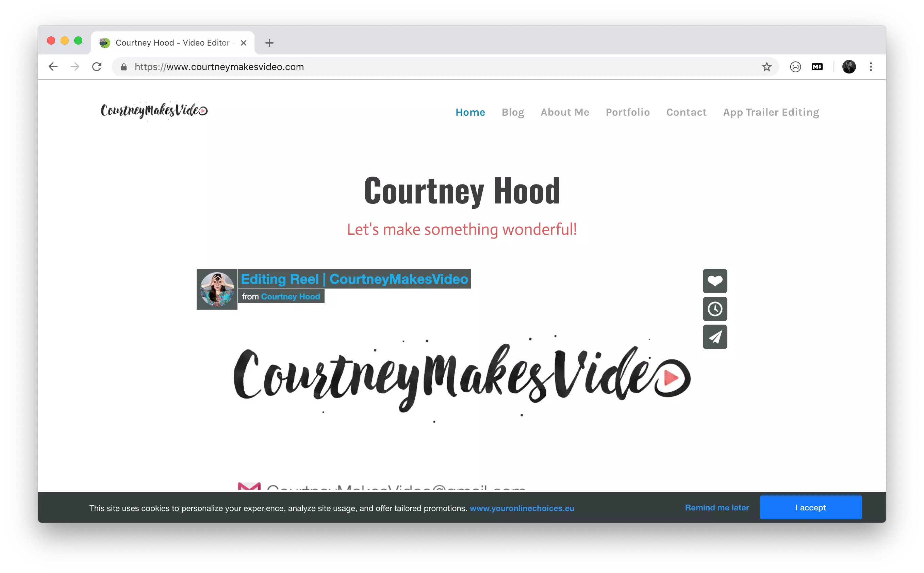Choose Remind me later for cookies
The width and height of the screenshot is (924, 573).
click(x=717, y=507)
